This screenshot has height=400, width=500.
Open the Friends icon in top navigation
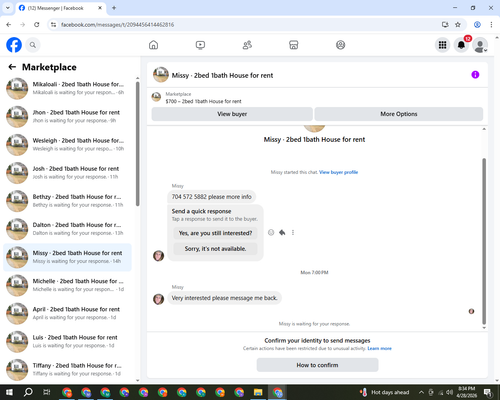coord(247,45)
